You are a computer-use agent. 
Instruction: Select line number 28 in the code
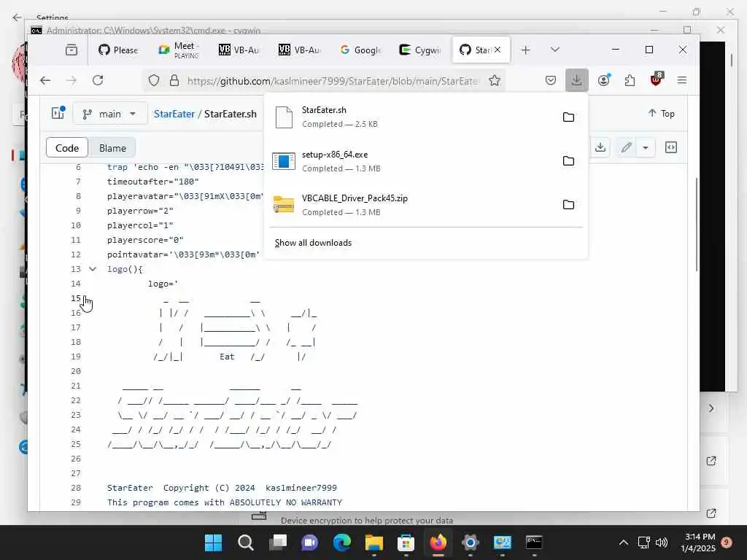click(x=76, y=488)
